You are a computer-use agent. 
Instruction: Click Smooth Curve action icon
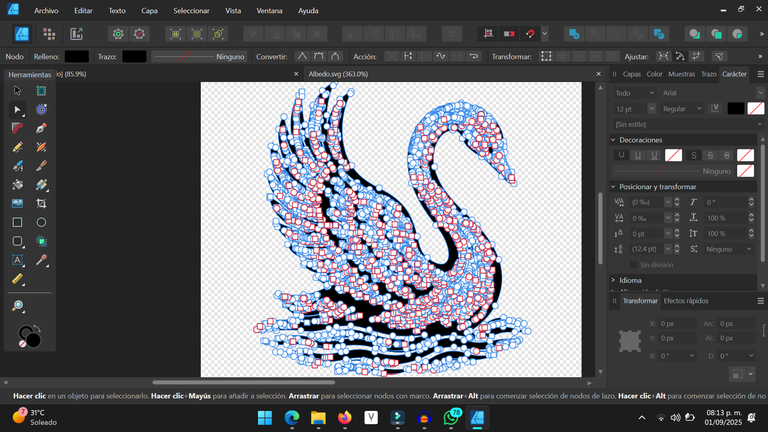click(x=441, y=56)
